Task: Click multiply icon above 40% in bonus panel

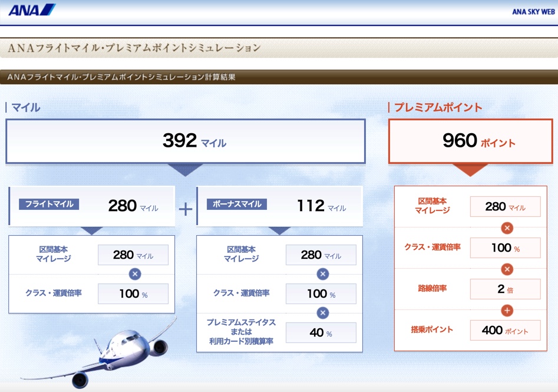Action: pos(322,313)
